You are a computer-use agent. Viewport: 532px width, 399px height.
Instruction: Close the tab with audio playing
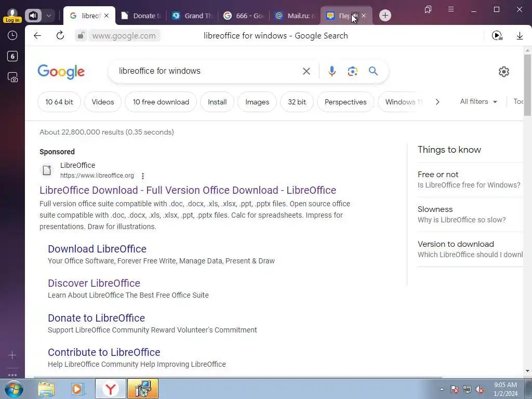click(x=364, y=16)
